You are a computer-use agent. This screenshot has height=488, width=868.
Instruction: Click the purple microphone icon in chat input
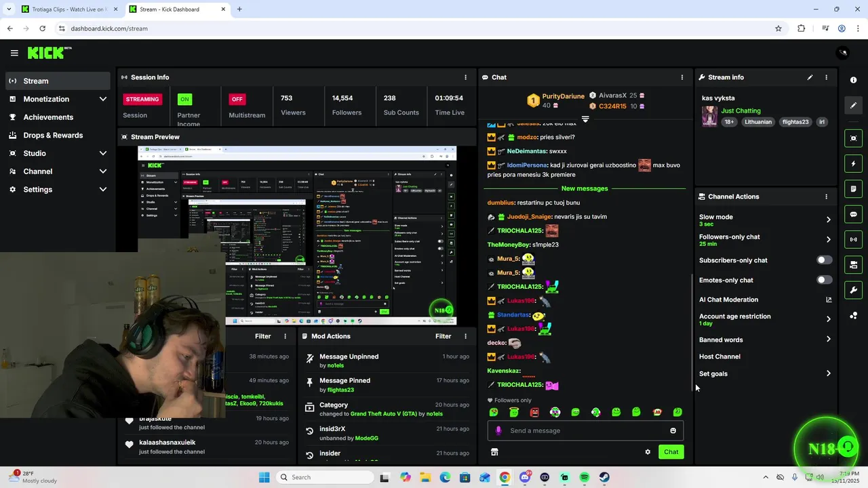coord(498,430)
